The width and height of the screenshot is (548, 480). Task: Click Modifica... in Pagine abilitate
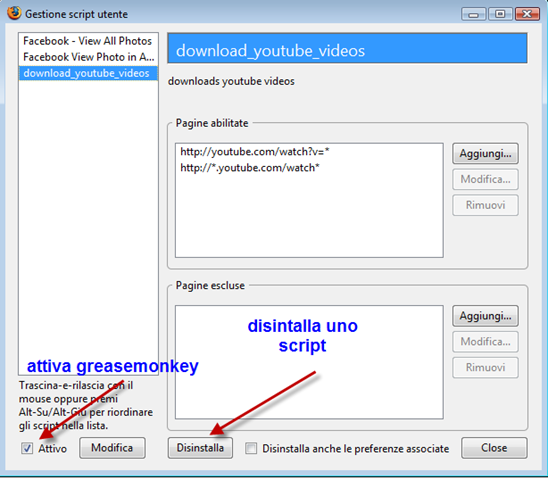[485, 179]
